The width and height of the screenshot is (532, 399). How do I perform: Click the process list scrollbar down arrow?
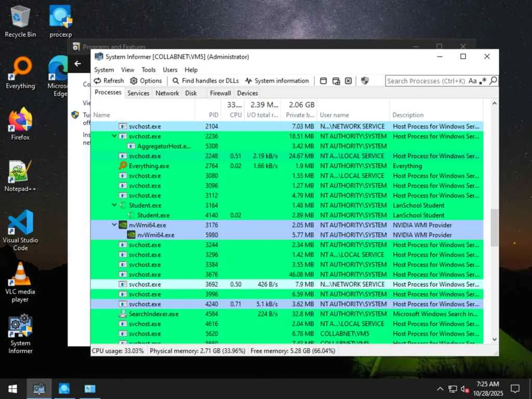[495, 339]
